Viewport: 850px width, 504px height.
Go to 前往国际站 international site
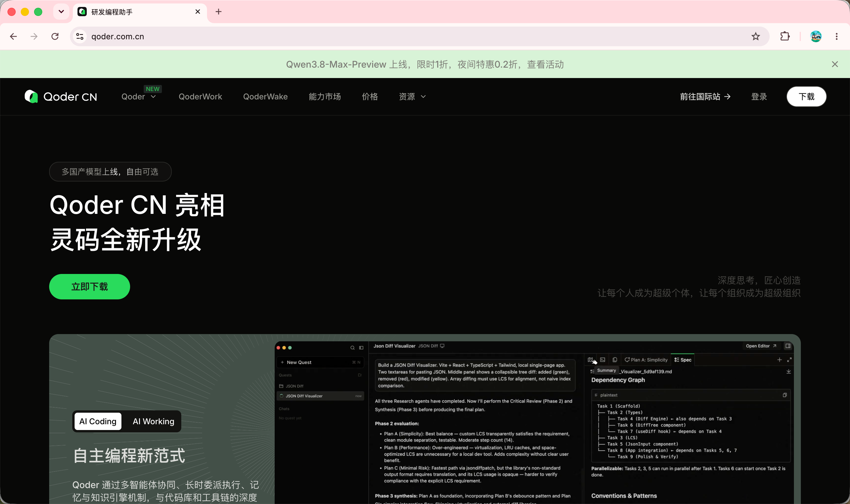pos(705,97)
